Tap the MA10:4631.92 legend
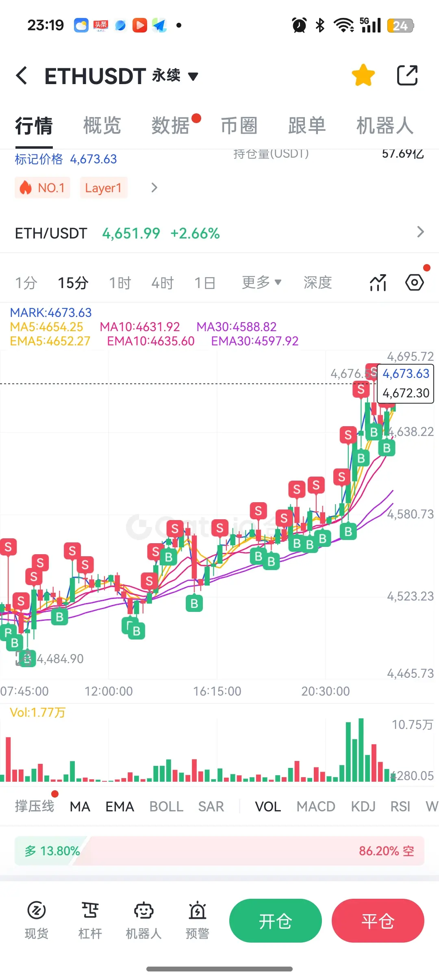Screen dimensions: 439x980 (140, 327)
